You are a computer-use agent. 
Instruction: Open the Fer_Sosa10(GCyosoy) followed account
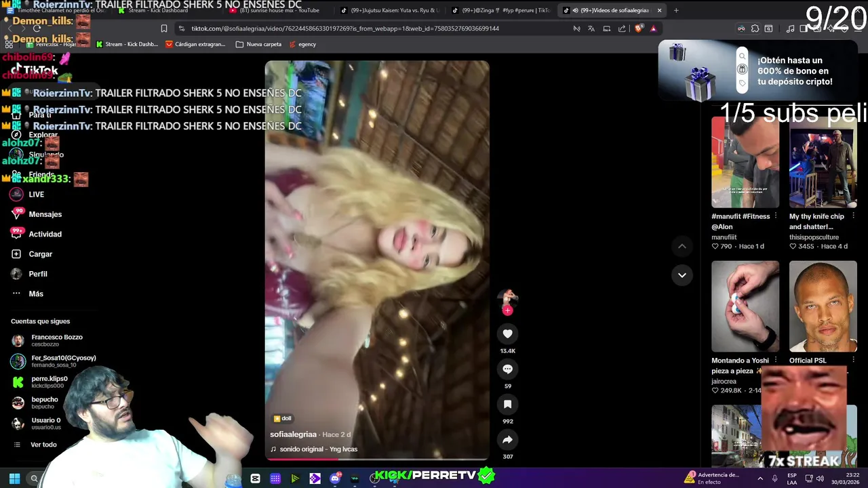(54, 361)
